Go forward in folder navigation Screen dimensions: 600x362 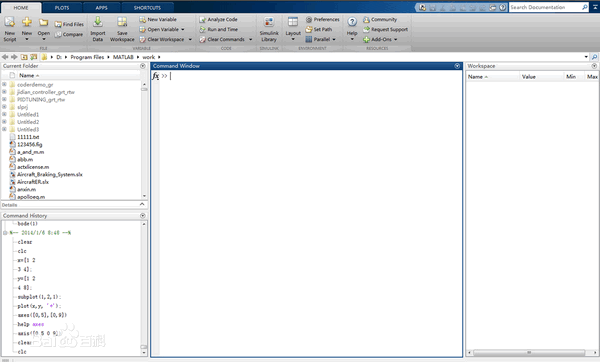point(14,57)
